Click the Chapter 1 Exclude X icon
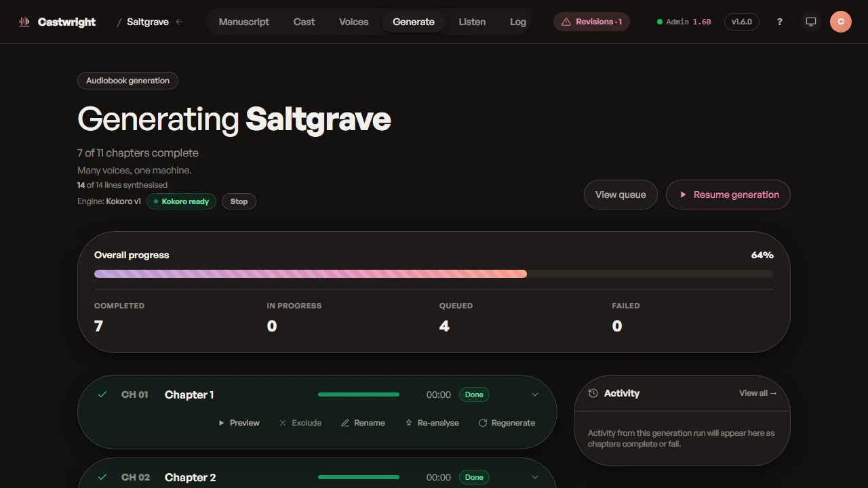 [x=283, y=423]
